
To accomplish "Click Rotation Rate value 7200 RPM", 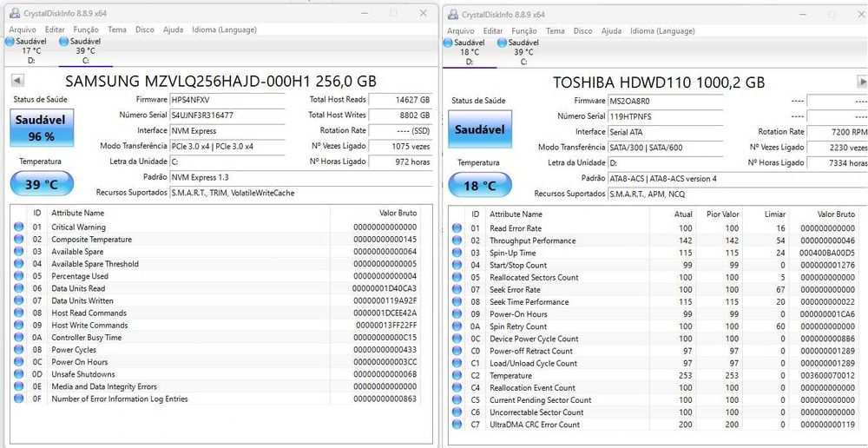I will click(837, 132).
